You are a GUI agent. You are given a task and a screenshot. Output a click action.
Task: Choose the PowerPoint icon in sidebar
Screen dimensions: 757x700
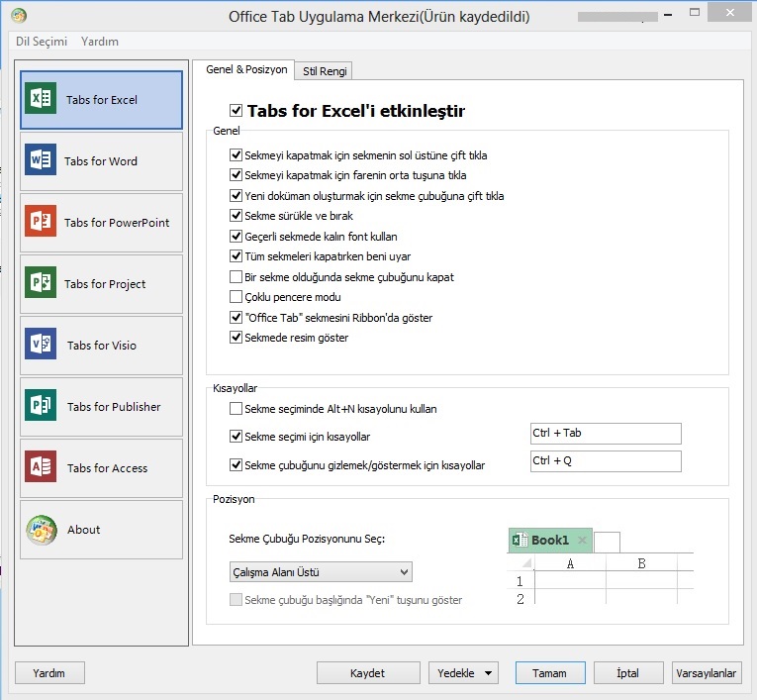(x=41, y=223)
